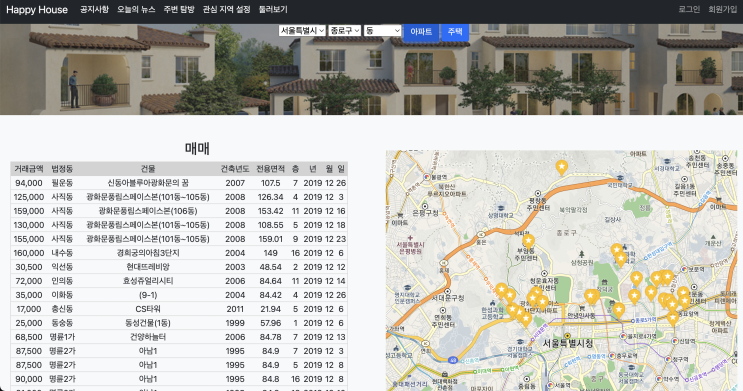The width and height of the screenshot is (743, 391).
Task: Select the westernmost star marker on the map
Action: [x=501, y=290]
